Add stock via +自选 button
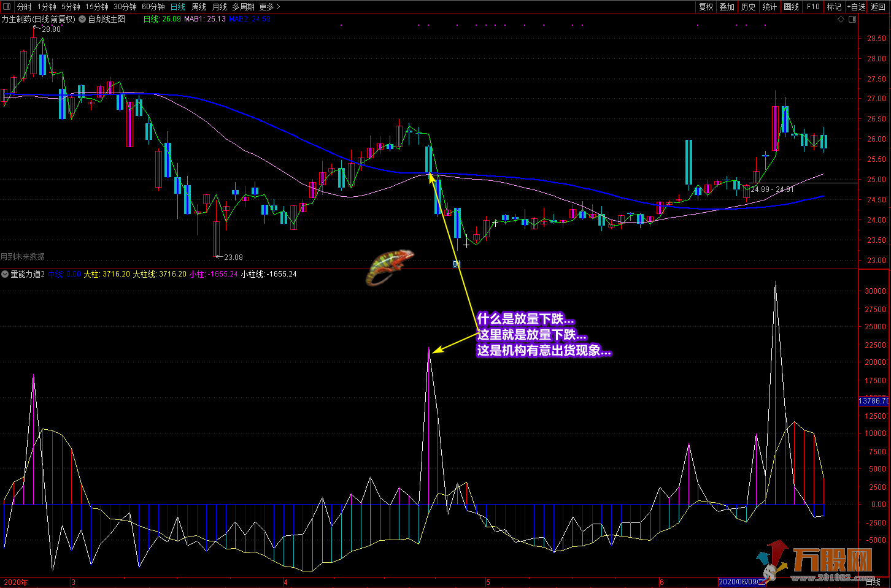This screenshot has height=588, width=891. click(856, 7)
